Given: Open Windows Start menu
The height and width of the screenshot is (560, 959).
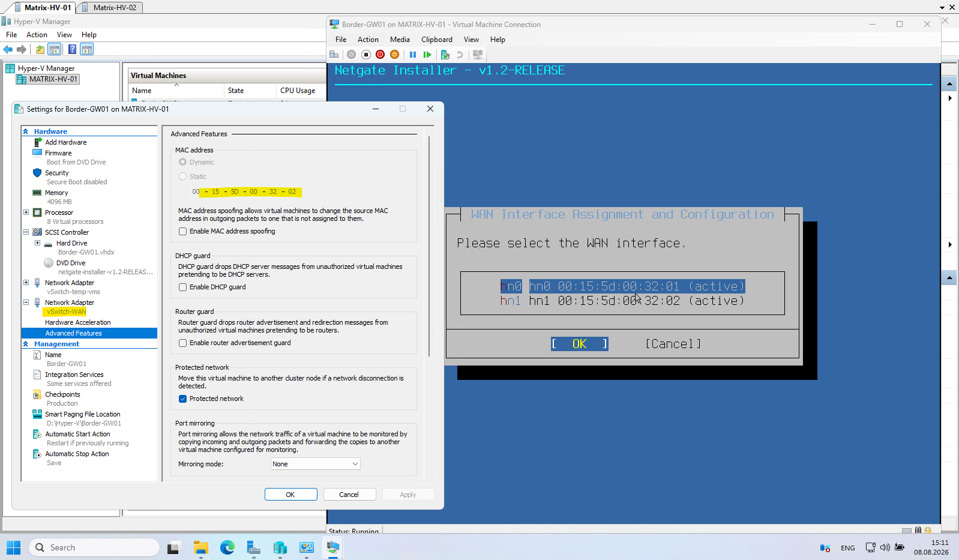Looking at the screenshot, I should (13, 547).
